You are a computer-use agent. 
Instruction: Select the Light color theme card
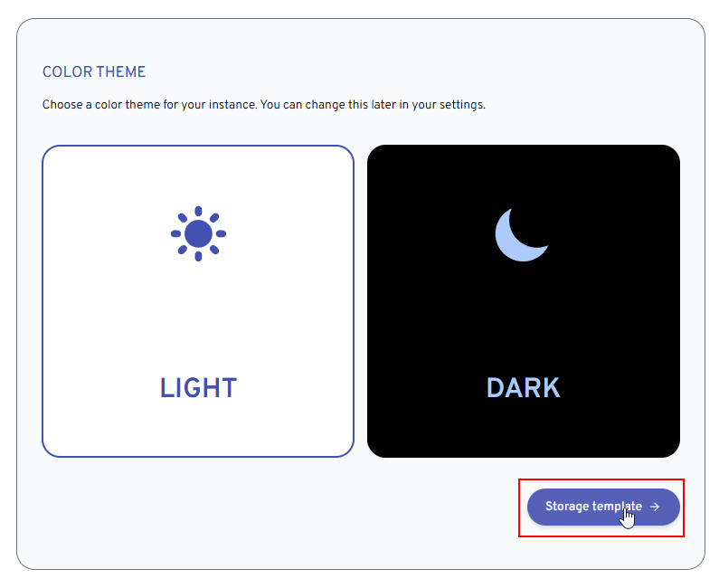(198, 301)
